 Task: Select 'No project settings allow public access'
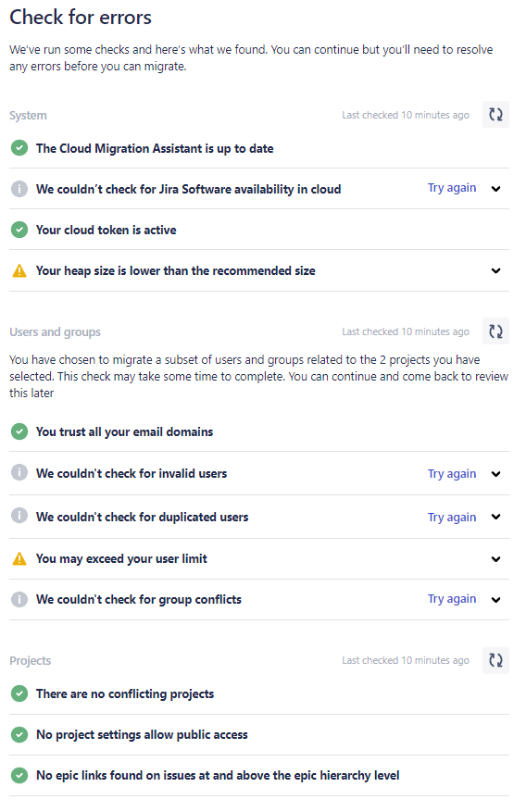coord(142,734)
